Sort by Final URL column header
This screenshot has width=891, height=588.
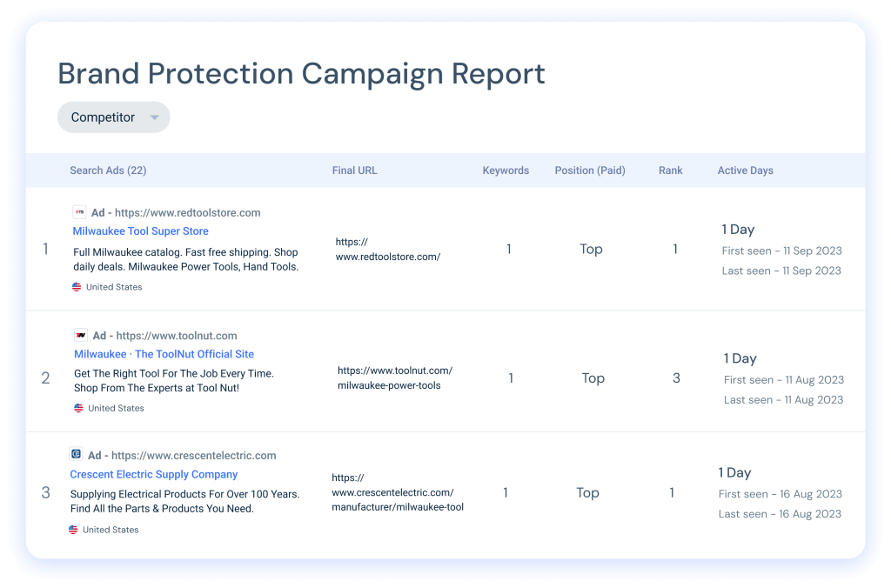355,170
